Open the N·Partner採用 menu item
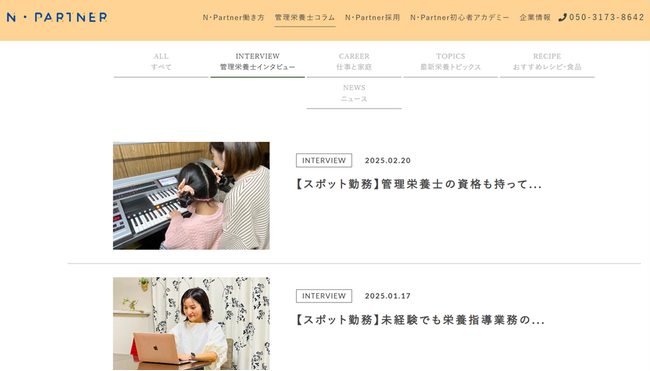The width and height of the screenshot is (650, 371). click(x=372, y=17)
